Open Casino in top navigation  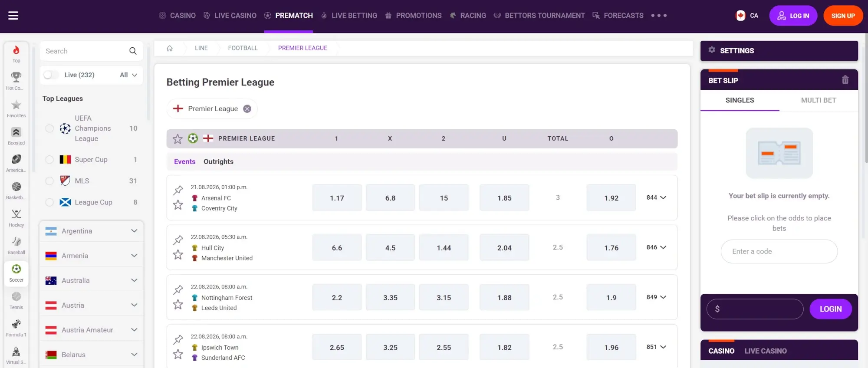(x=178, y=16)
